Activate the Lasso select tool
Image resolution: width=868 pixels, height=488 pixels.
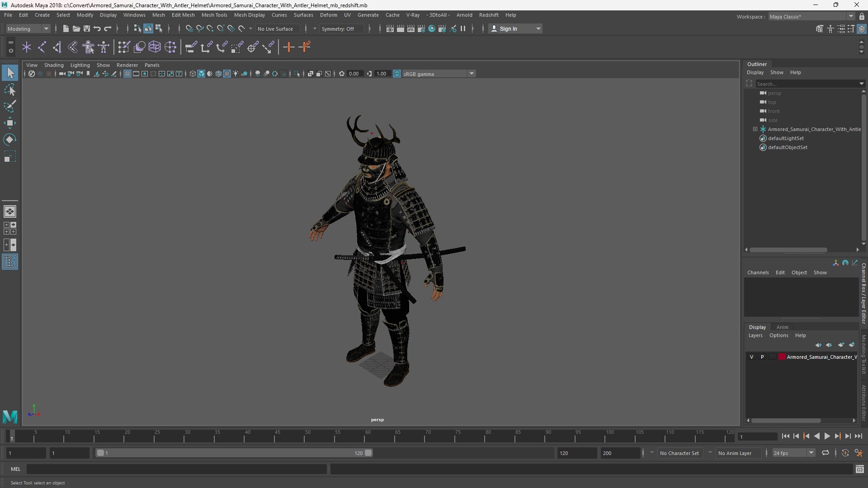[10, 90]
